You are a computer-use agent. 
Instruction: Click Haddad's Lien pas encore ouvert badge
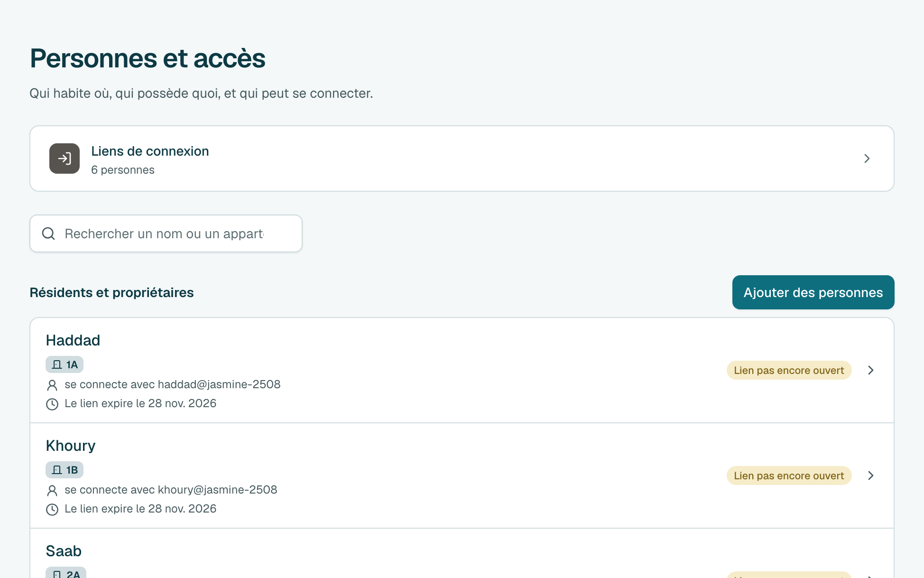pyautogui.click(x=789, y=370)
